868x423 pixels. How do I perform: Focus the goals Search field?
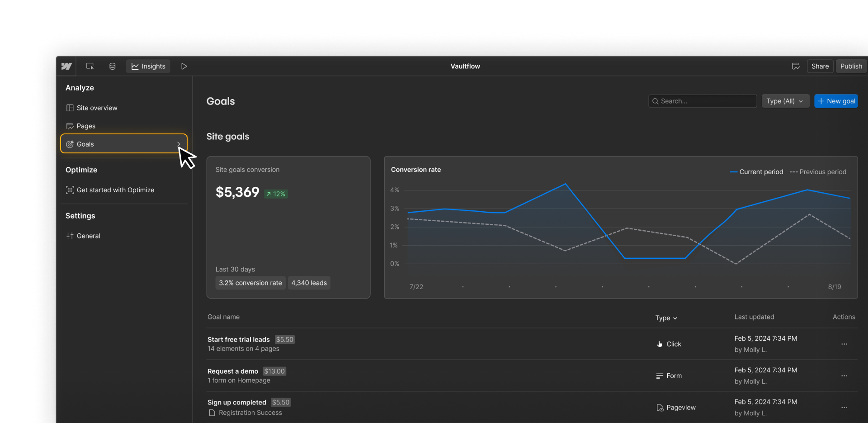click(703, 101)
